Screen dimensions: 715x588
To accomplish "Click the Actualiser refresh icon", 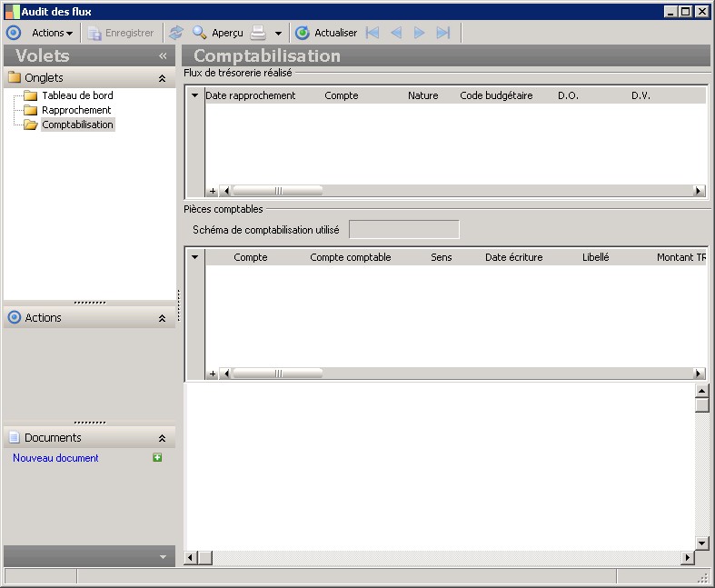I will pos(303,33).
